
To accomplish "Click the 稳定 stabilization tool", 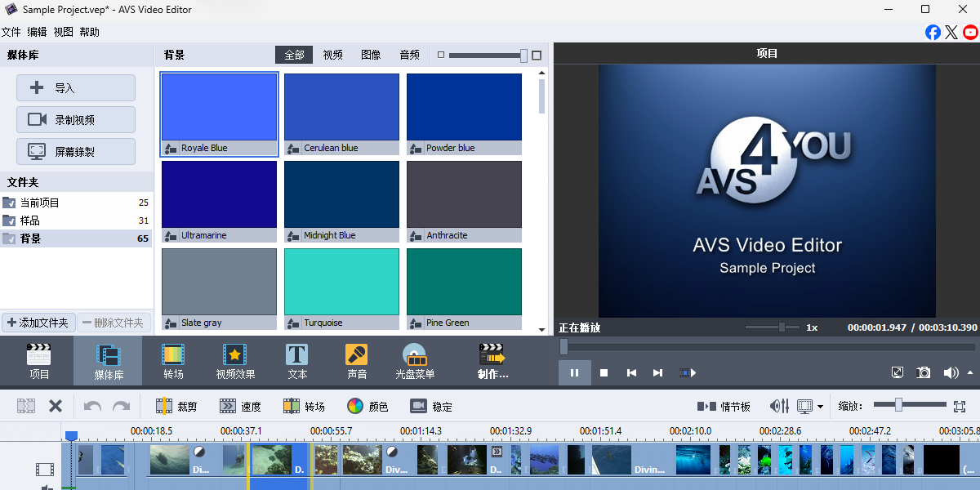I will pyautogui.click(x=431, y=406).
